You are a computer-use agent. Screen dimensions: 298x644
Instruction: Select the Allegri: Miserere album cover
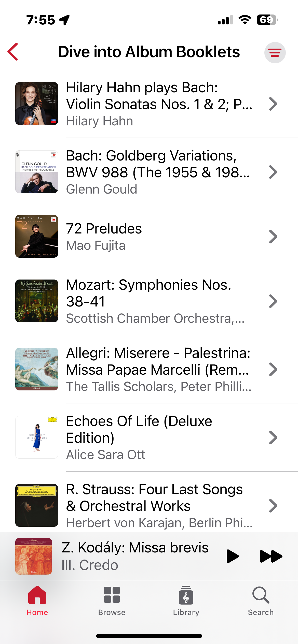tap(37, 369)
